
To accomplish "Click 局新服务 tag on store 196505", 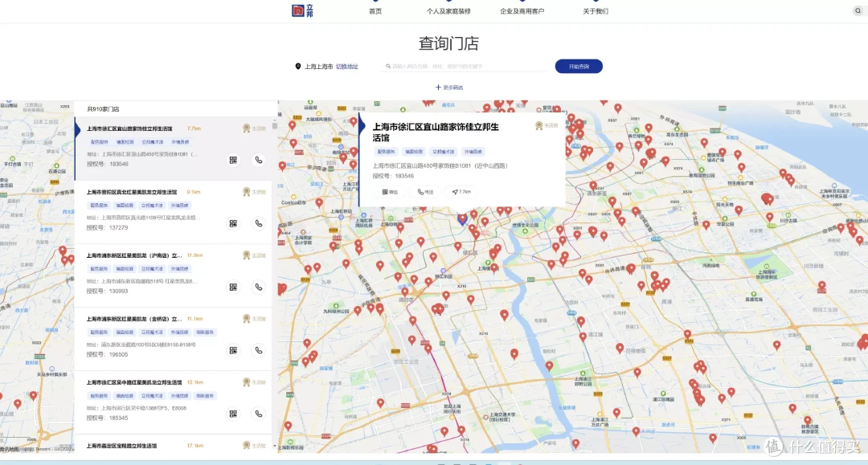I will point(205,332).
